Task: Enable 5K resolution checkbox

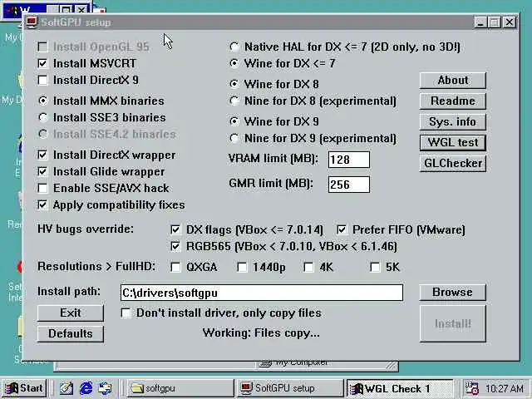Action: click(x=375, y=268)
